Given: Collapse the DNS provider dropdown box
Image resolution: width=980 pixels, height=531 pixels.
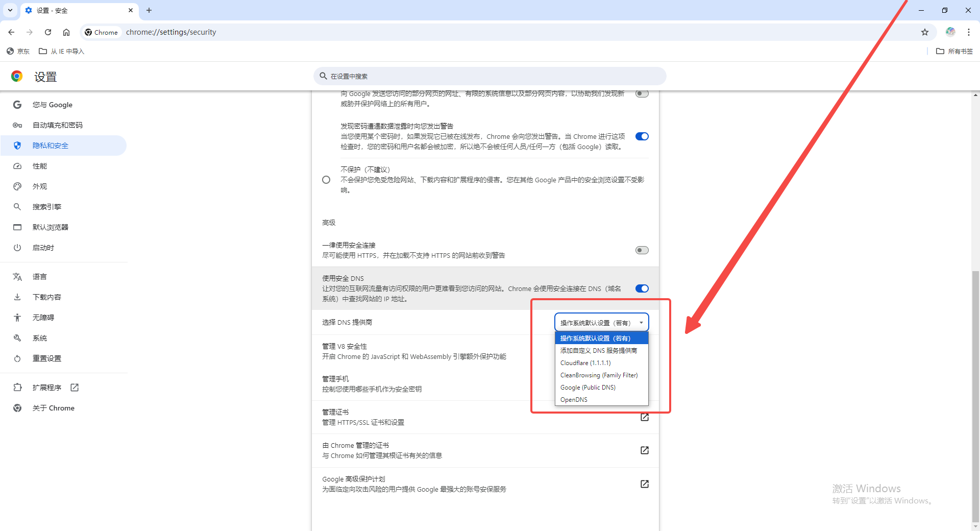Looking at the screenshot, I should point(602,323).
